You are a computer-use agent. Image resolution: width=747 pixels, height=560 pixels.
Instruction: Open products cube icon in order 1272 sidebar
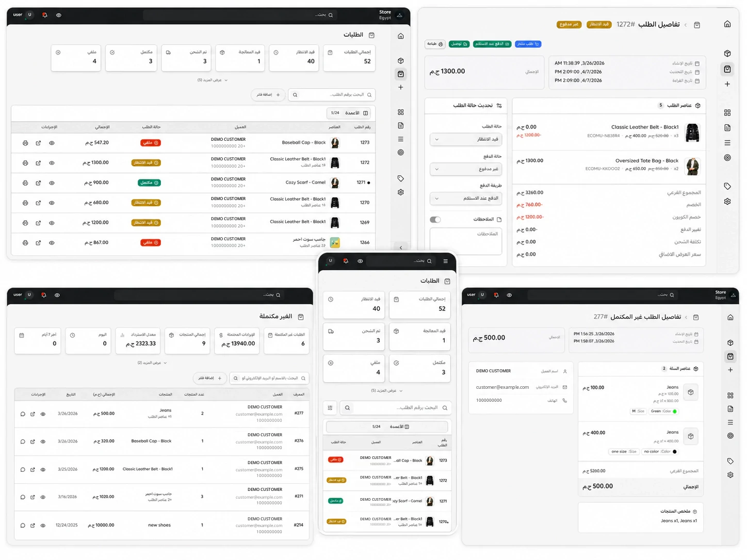tap(727, 53)
